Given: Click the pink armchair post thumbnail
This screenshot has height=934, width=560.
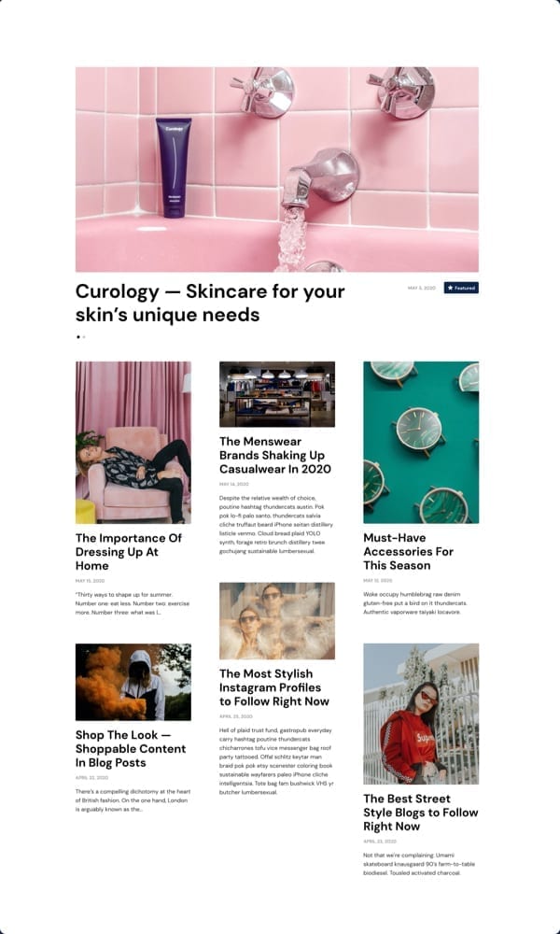Looking at the screenshot, I should pyautogui.click(x=133, y=443).
